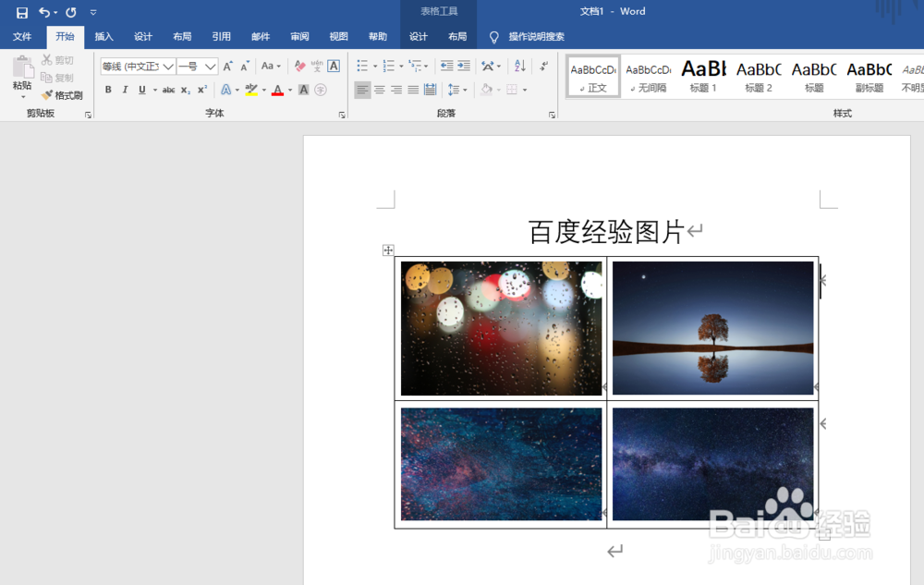The height and width of the screenshot is (585, 924).
Task: Center align the paragraph
Action: [380, 90]
